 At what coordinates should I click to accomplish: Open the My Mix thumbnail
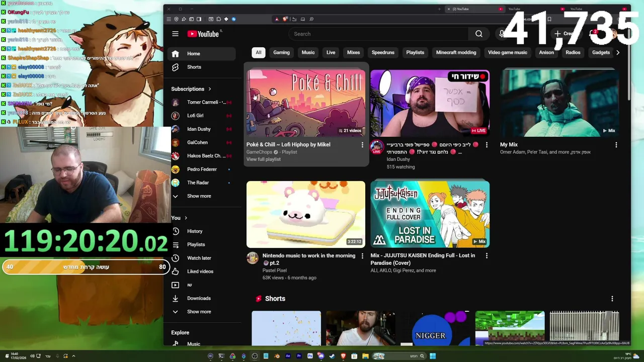pos(559,103)
